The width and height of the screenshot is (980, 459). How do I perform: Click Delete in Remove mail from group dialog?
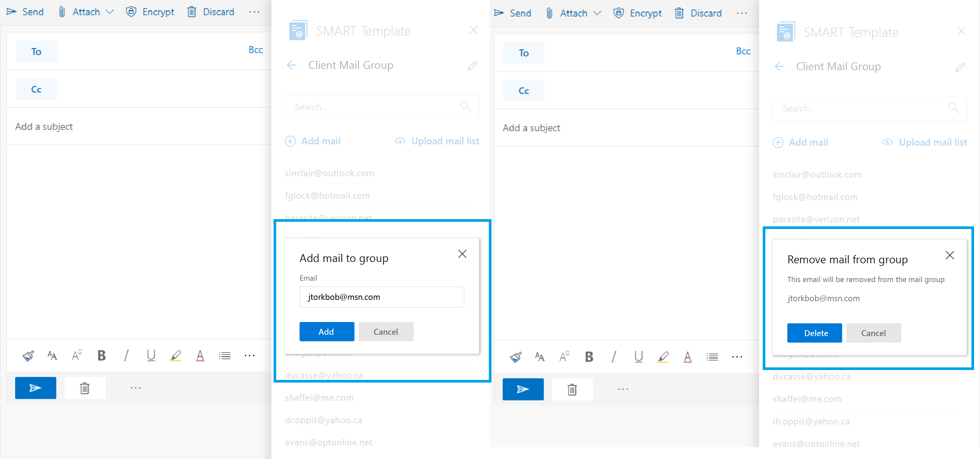click(814, 332)
